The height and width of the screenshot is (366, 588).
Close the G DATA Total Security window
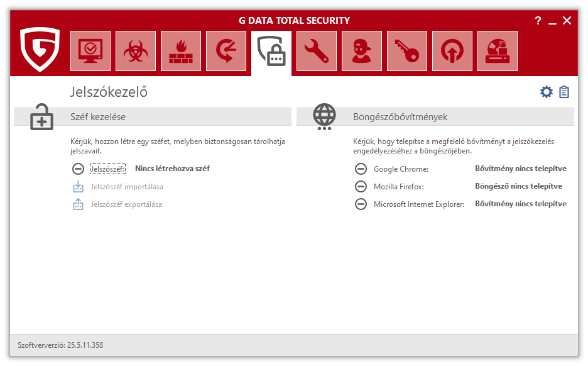pos(567,21)
